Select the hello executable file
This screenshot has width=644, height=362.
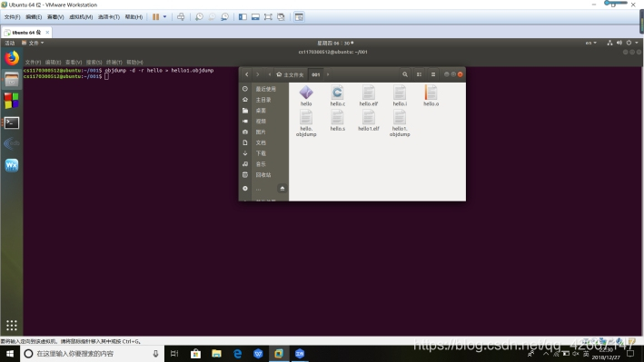click(306, 96)
